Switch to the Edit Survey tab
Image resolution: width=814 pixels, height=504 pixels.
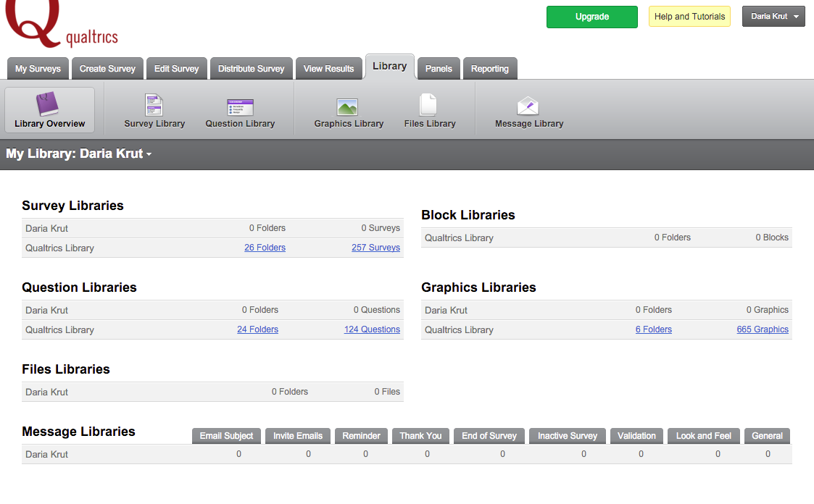tap(177, 69)
